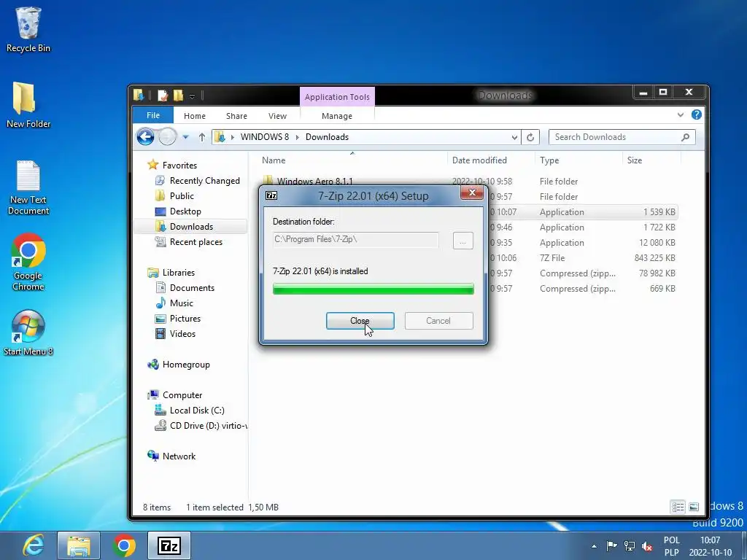
Task: Open the recent locations dropdown arrow
Action: 186,137
